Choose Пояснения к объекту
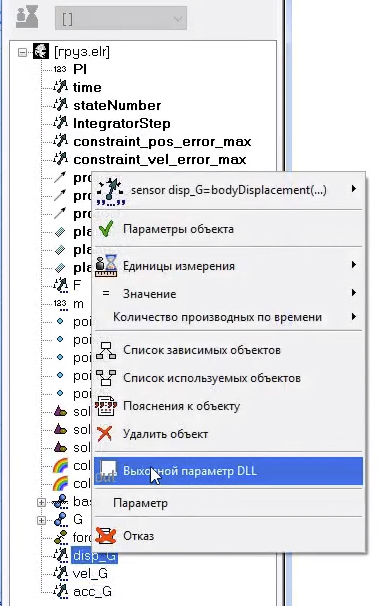Image resolution: width=378 pixels, height=606 pixels. click(x=228, y=406)
